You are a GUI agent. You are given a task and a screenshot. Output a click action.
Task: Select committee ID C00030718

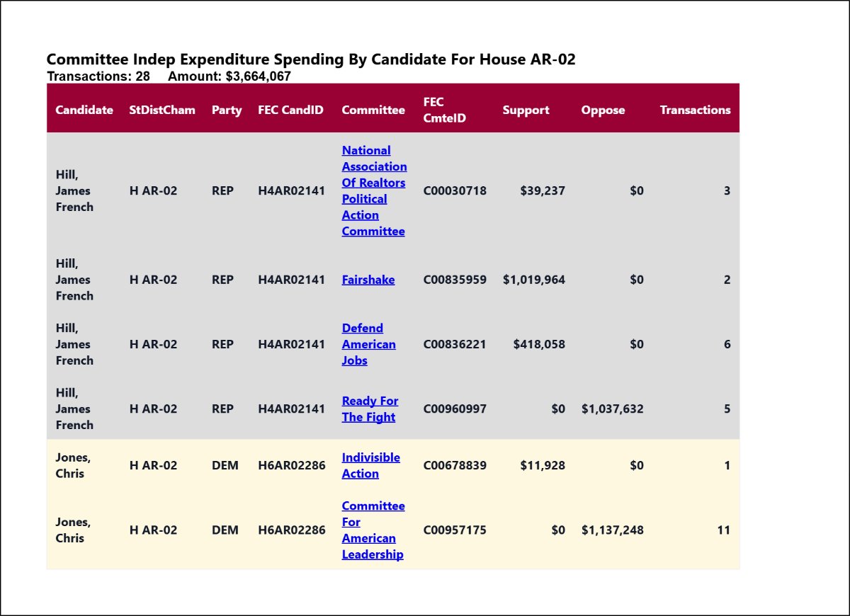(455, 190)
